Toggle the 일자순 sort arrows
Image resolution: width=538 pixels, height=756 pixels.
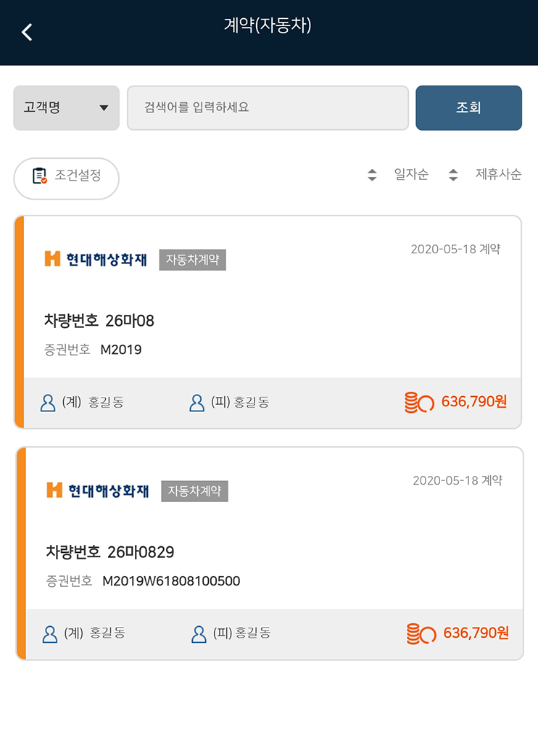(372, 175)
